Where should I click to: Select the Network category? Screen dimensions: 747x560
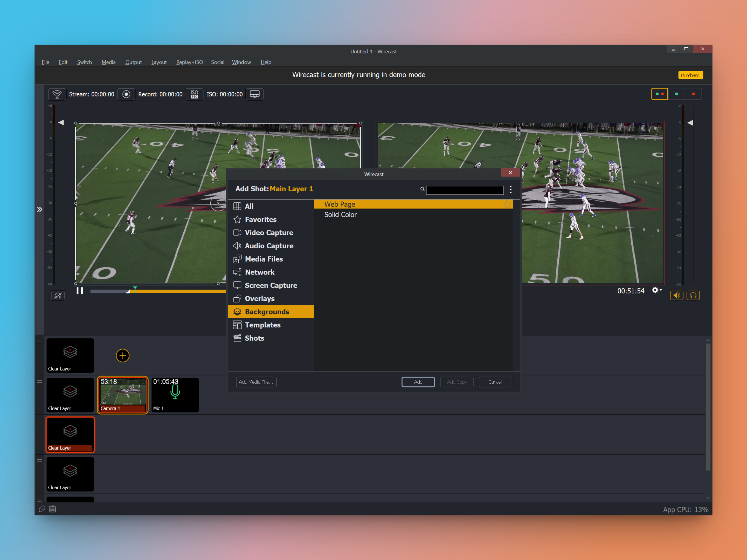click(x=271, y=272)
